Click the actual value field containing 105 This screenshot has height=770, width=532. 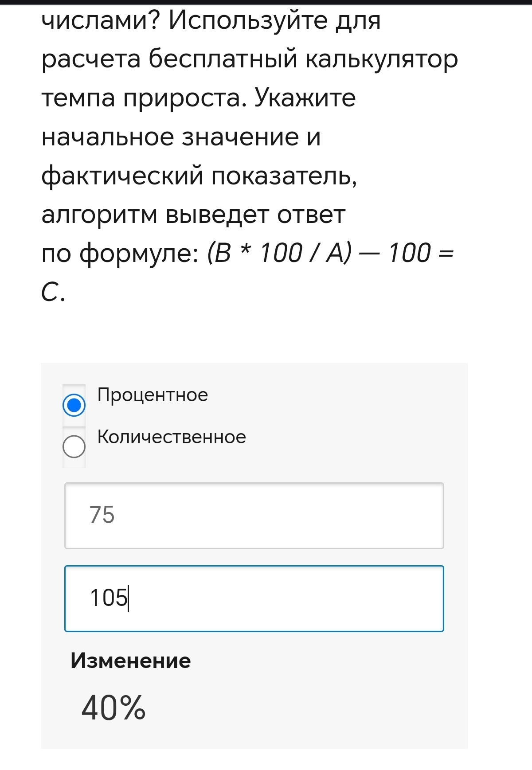tap(254, 598)
